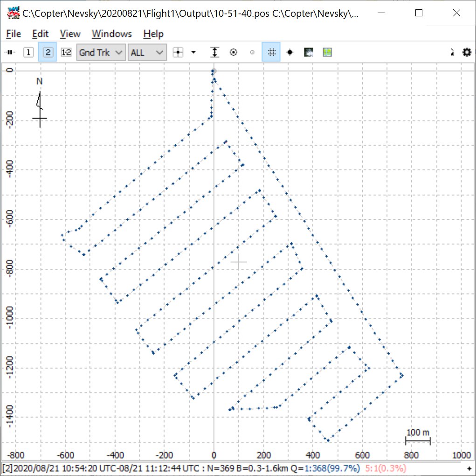The image size is (476, 476).
Task: Click the RTKPLOT app icon in the title bar
Action: (x=13, y=13)
